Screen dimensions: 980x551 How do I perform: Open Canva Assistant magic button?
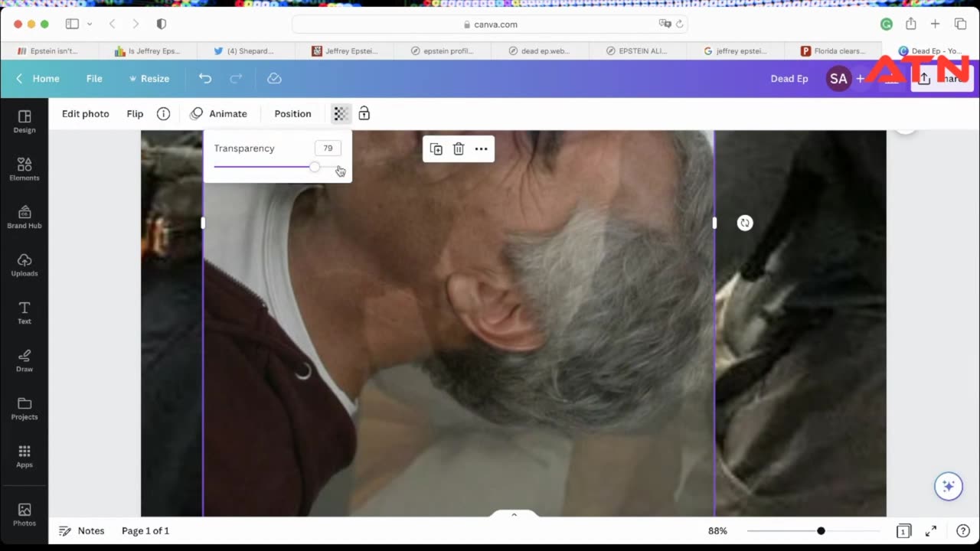[949, 486]
